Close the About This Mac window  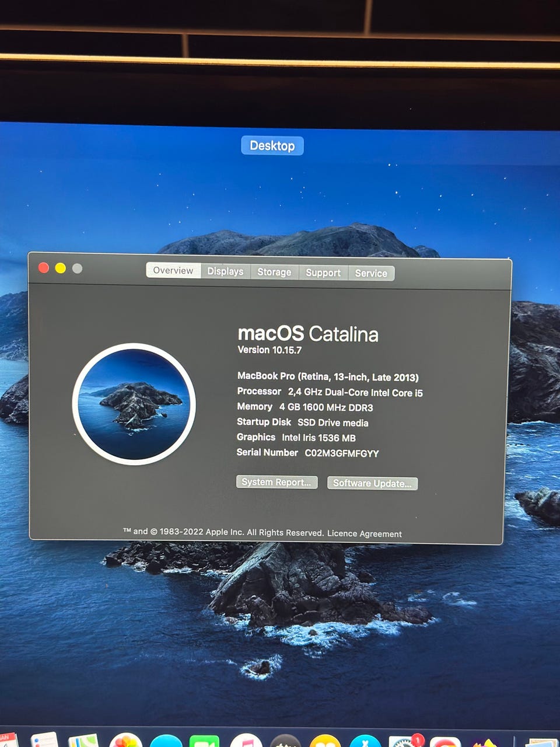point(44,267)
